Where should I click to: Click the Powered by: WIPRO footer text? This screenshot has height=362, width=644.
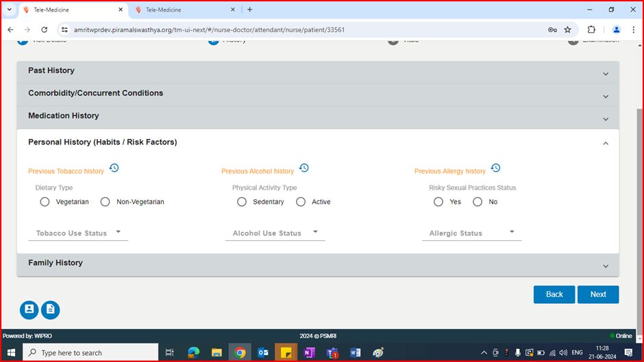click(27, 336)
